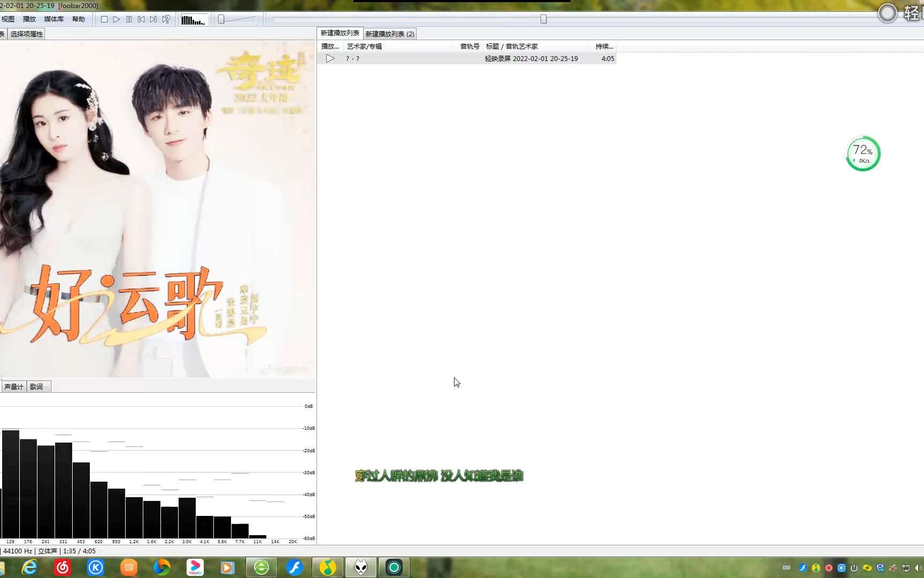Open NetEase Cloud Music from taskbar

click(x=63, y=567)
